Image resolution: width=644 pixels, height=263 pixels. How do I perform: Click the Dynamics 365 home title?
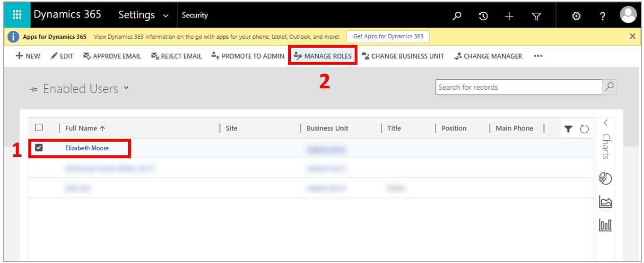coord(67,15)
